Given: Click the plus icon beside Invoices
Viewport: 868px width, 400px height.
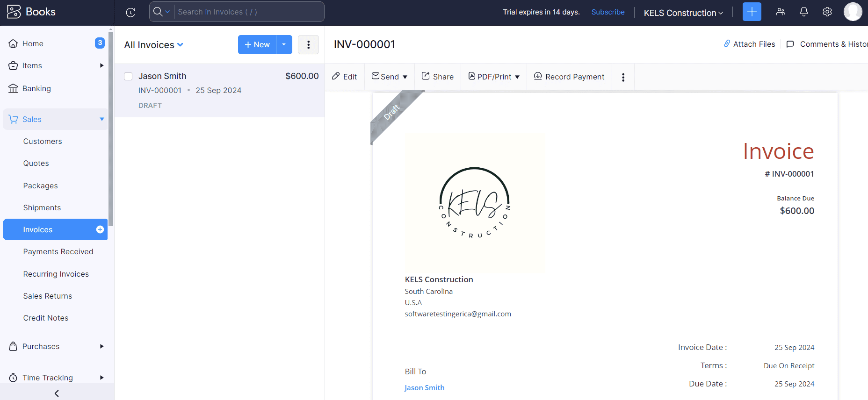Looking at the screenshot, I should [100, 229].
